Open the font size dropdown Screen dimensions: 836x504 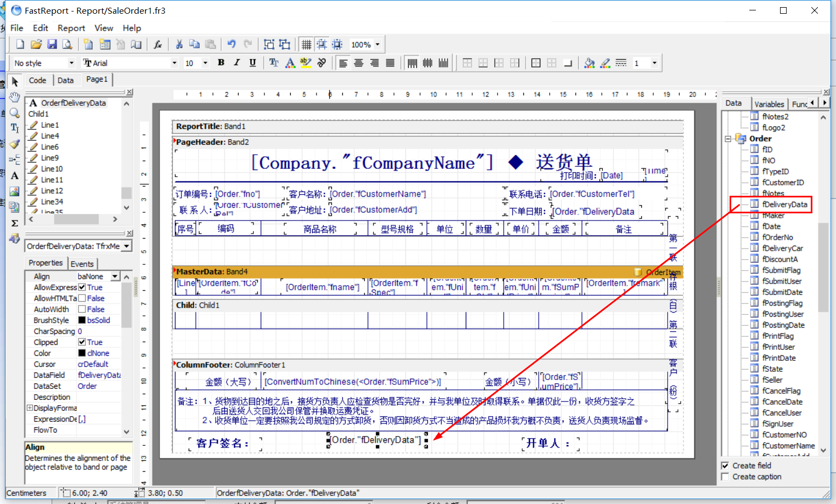(x=206, y=63)
